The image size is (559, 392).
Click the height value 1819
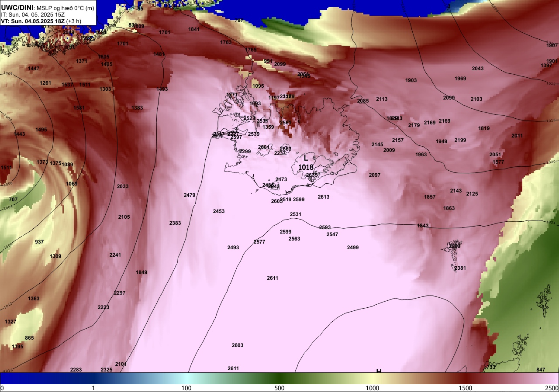click(484, 128)
